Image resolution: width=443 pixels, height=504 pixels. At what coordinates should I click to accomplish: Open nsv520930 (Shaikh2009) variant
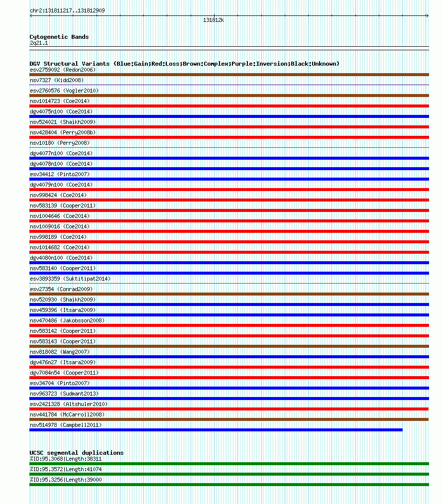pos(63,300)
